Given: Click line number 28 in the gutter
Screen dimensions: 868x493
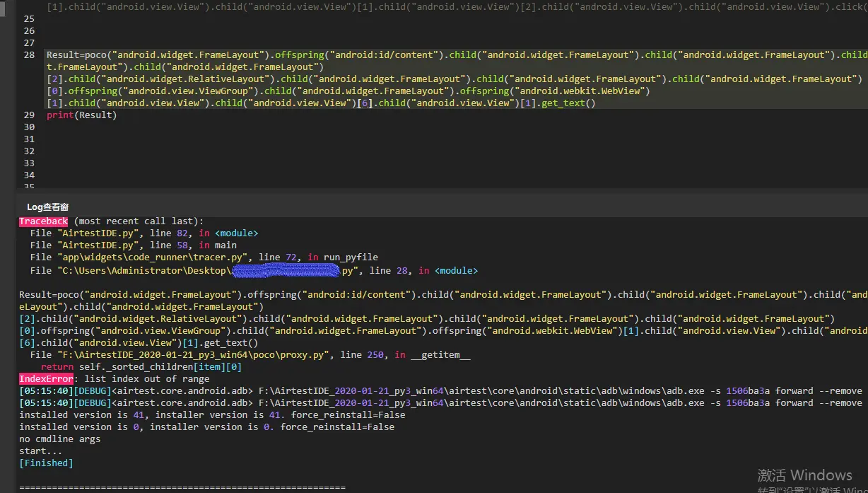Looking at the screenshot, I should (29, 55).
